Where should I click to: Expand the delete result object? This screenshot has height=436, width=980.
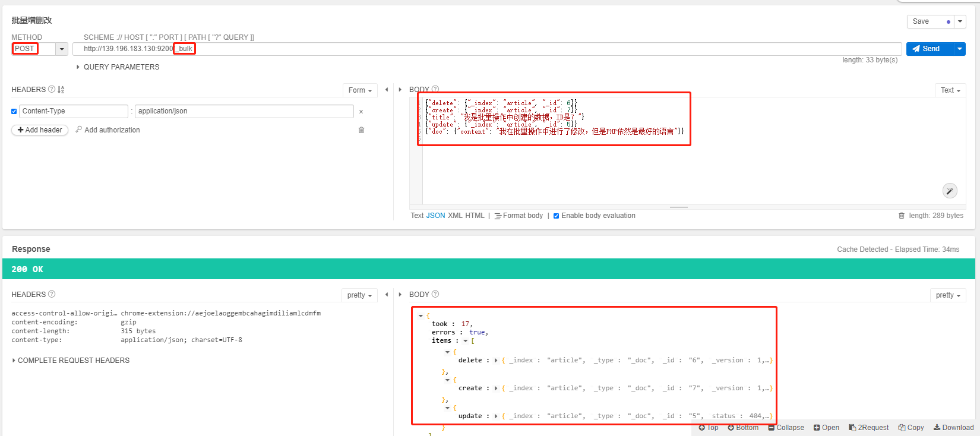click(x=496, y=361)
